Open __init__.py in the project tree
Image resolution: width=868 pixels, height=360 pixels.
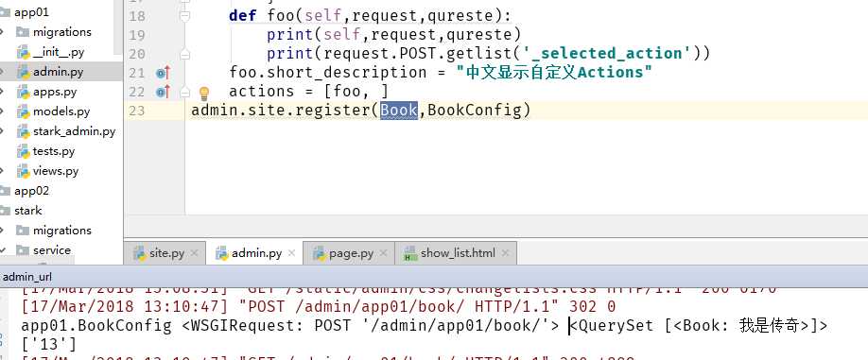[x=59, y=52]
